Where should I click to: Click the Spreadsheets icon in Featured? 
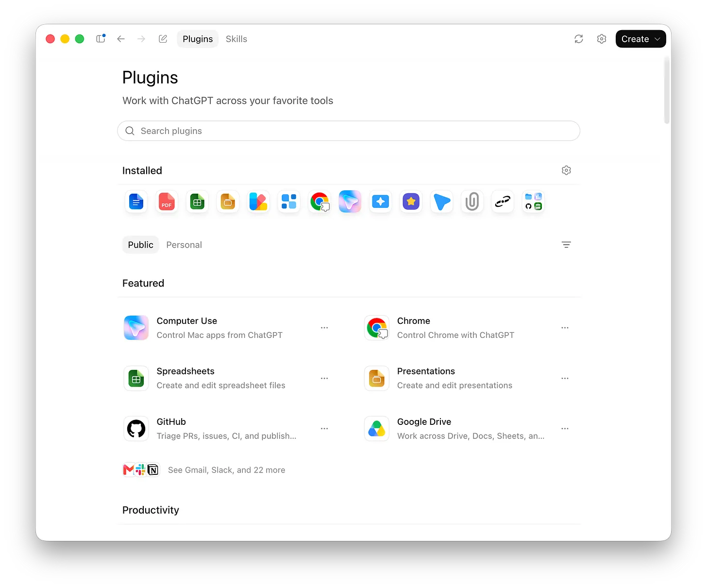(x=136, y=378)
